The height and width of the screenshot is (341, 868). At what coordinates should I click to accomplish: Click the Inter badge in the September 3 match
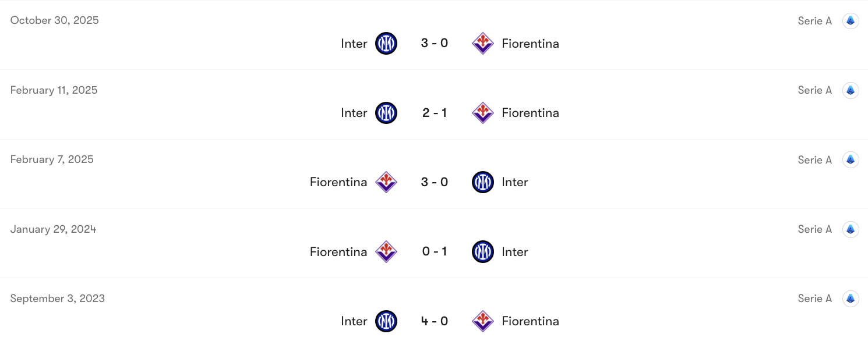coord(386,321)
